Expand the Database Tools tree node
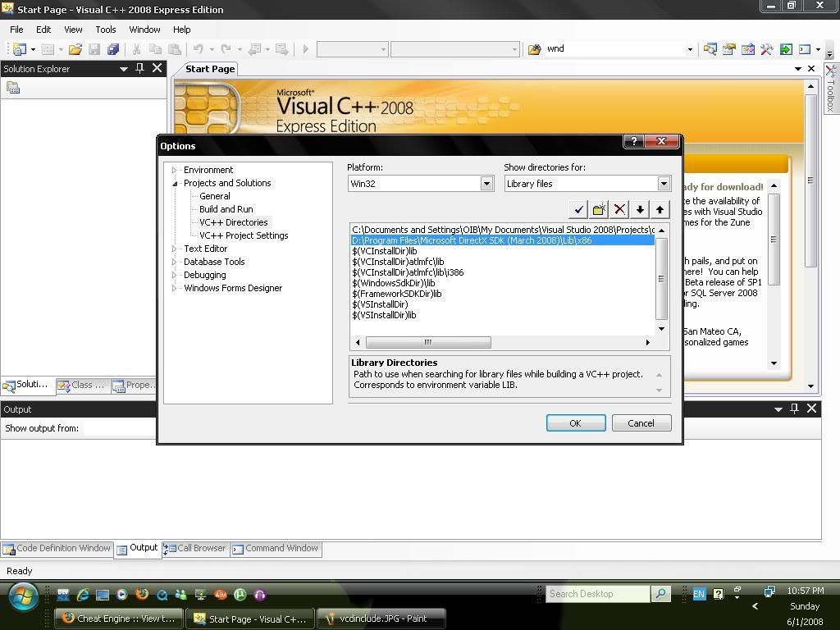 click(x=174, y=262)
